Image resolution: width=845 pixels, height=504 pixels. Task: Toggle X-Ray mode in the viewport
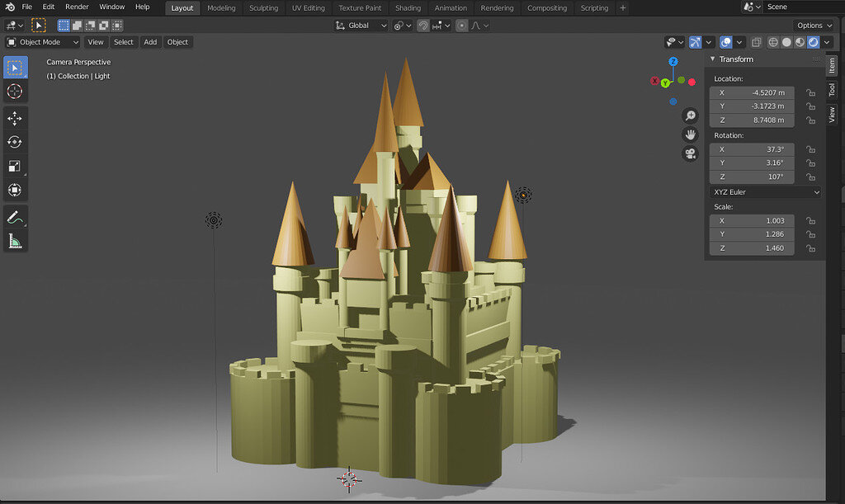757,42
